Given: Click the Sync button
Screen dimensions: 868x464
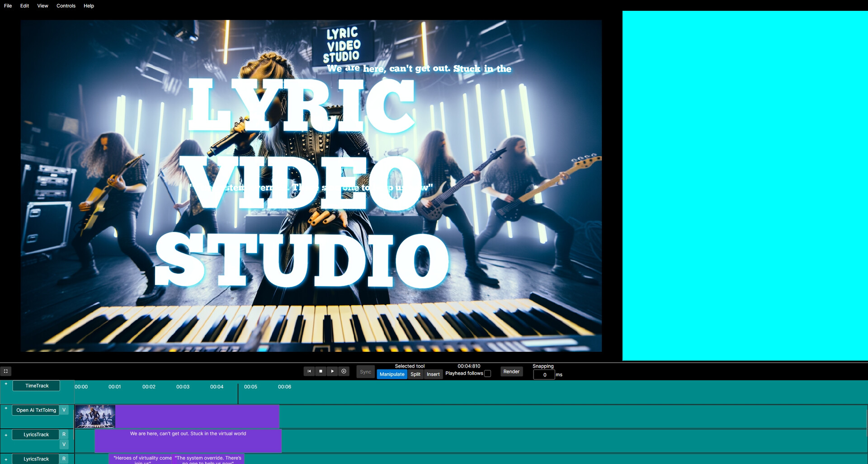Looking at the screenshot, I should (365, 371).
